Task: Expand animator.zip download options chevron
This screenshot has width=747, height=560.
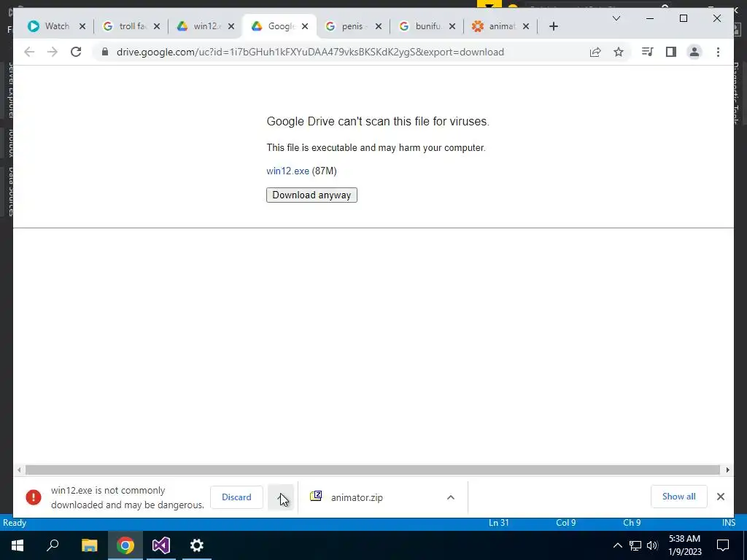Action: click(x=451, y=497)
